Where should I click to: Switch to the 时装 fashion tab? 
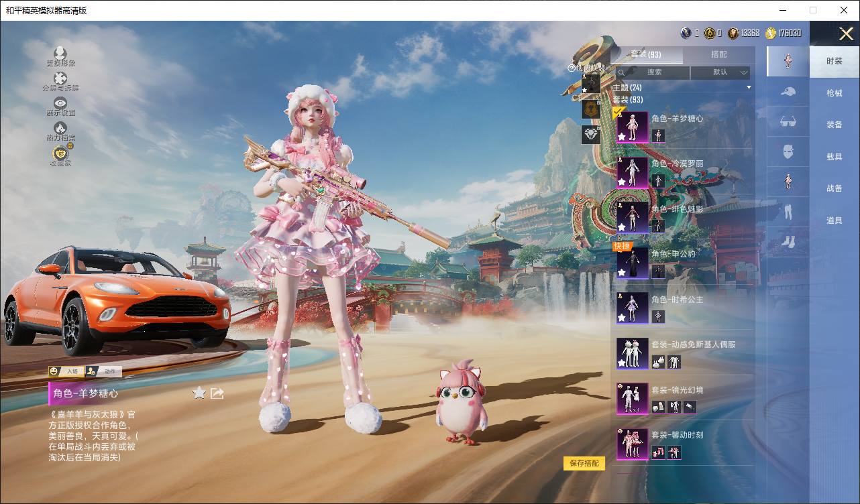coord(835,61)
